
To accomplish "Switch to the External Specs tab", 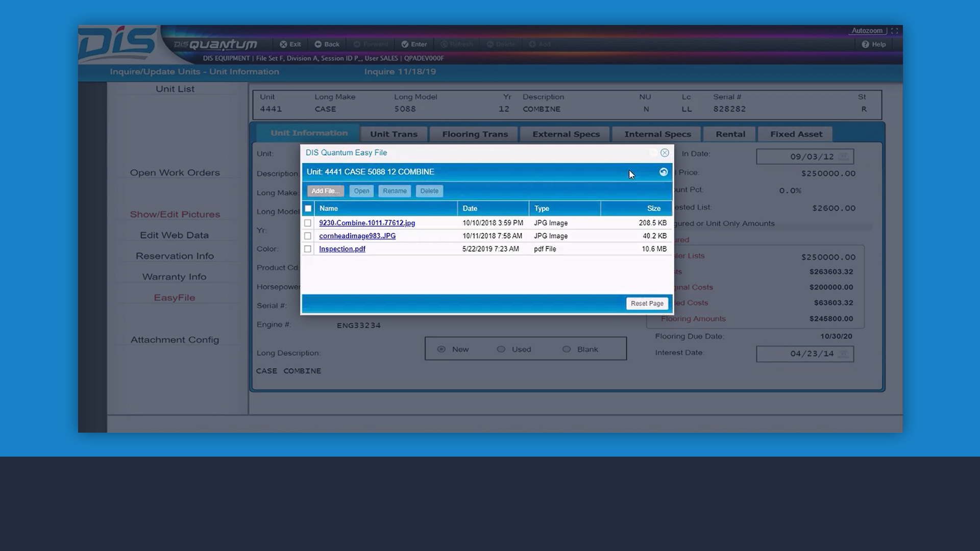I will click(x=566, y=134).
